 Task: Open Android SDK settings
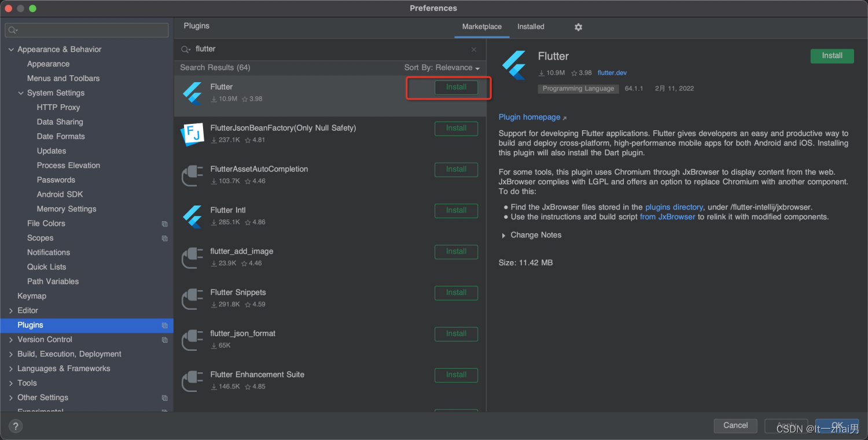[x=60, y=195]
